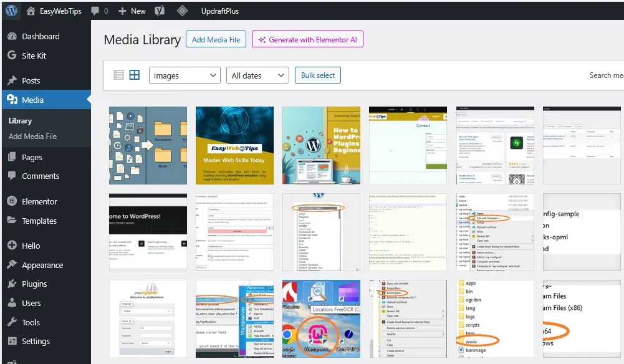624x364 pixels.
Task: Click the Yoast SEO icon in admin bar
Action: [160, 11]
